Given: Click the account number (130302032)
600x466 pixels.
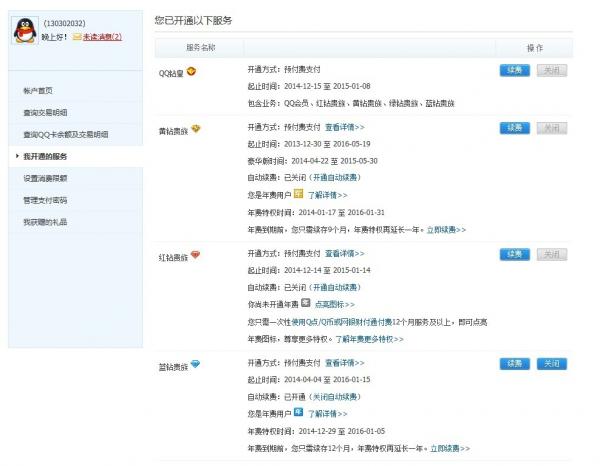Looking at the screenshot, I should click(64, 23).
